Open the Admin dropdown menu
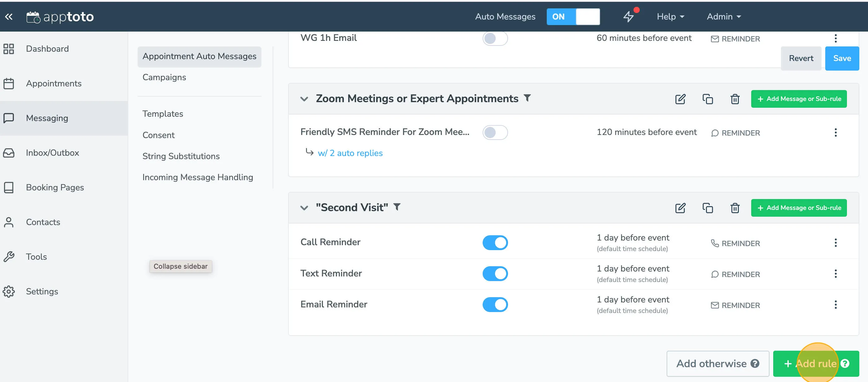Viewport: 868px width, 382px height. point(723,16)
